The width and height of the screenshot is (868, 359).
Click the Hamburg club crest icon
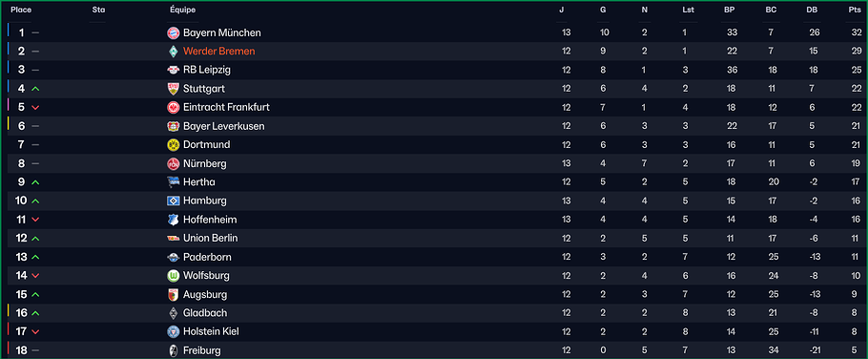pyautogui.click(x=174, y=201)
